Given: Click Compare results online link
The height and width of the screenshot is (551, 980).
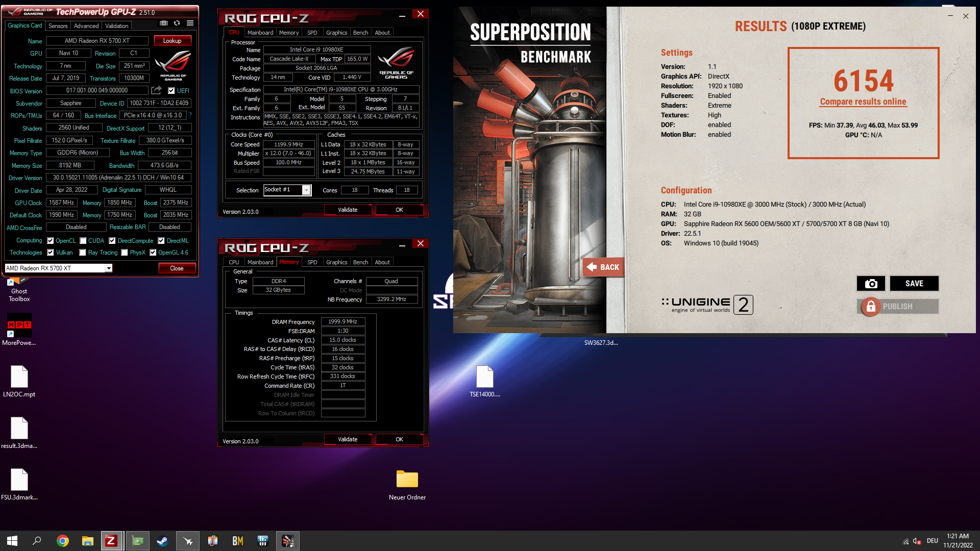Looking at the screenshot, I should pos(863,102).
